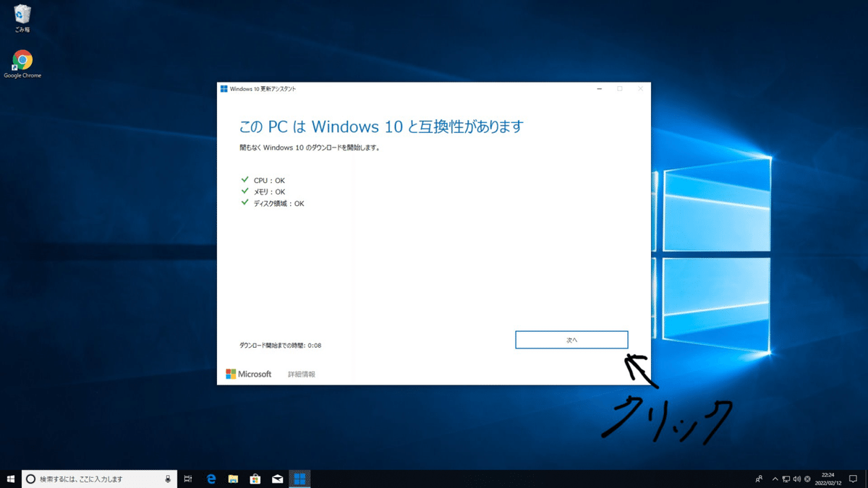Click the microphone icon in the search box
The height and width of the screenshot is (488, 868).
tap(169, 479)
